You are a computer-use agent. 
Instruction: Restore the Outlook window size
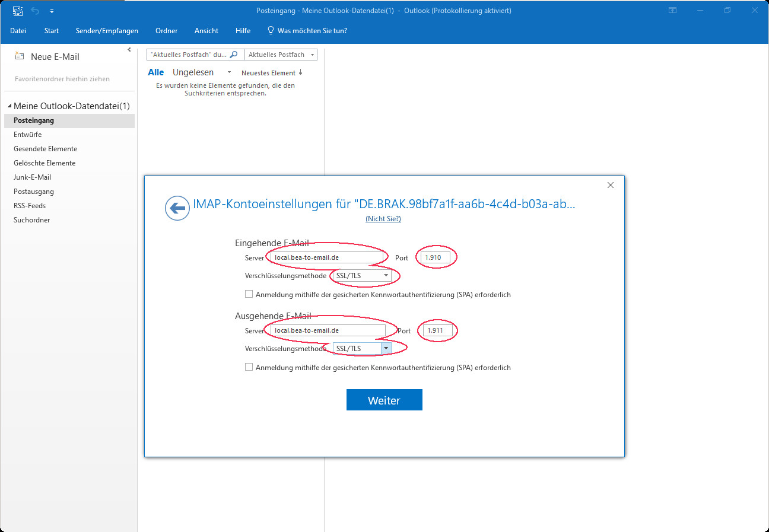727,11
